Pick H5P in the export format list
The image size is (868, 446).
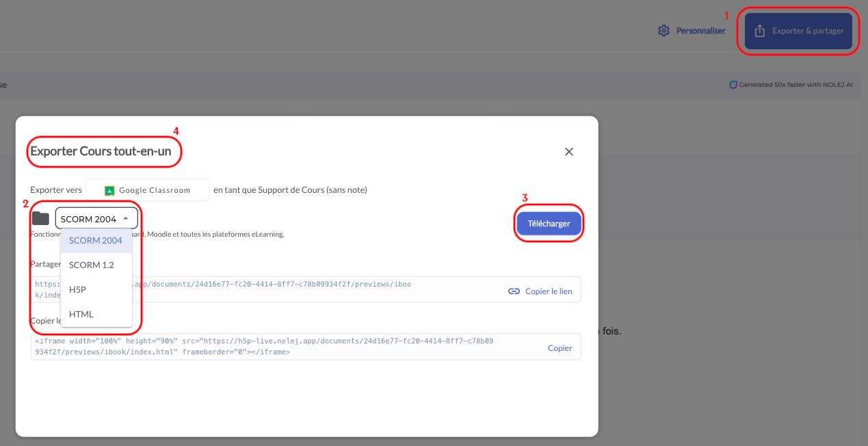coord(78,290)
